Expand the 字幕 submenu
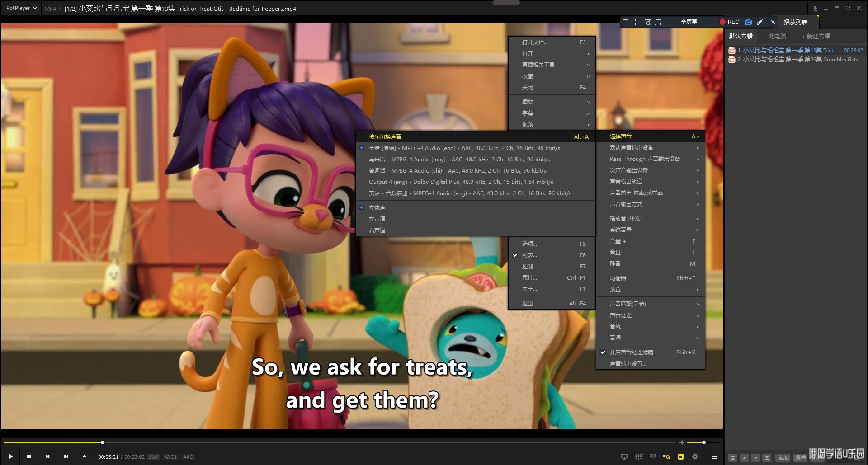The image size is (868, 465). (552, 113)
